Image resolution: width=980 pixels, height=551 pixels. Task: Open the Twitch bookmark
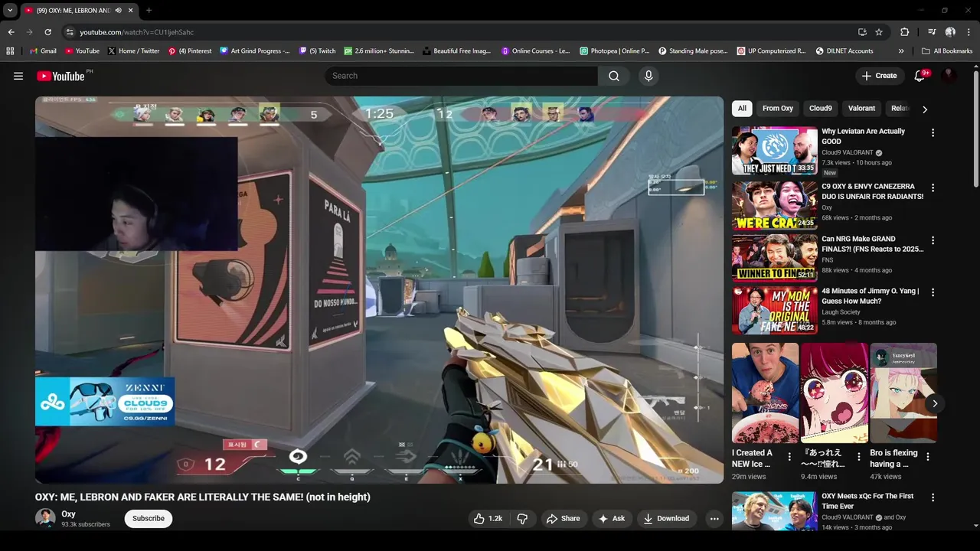[x=317, y=51]
